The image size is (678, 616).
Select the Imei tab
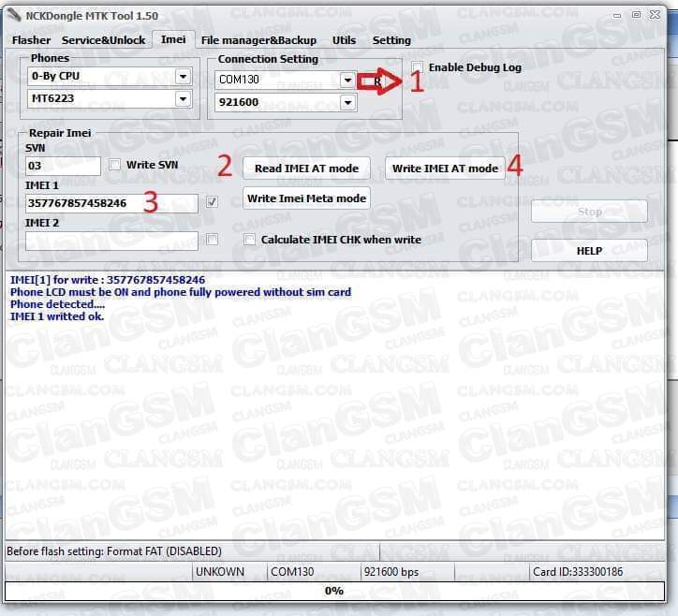[173, 39]
